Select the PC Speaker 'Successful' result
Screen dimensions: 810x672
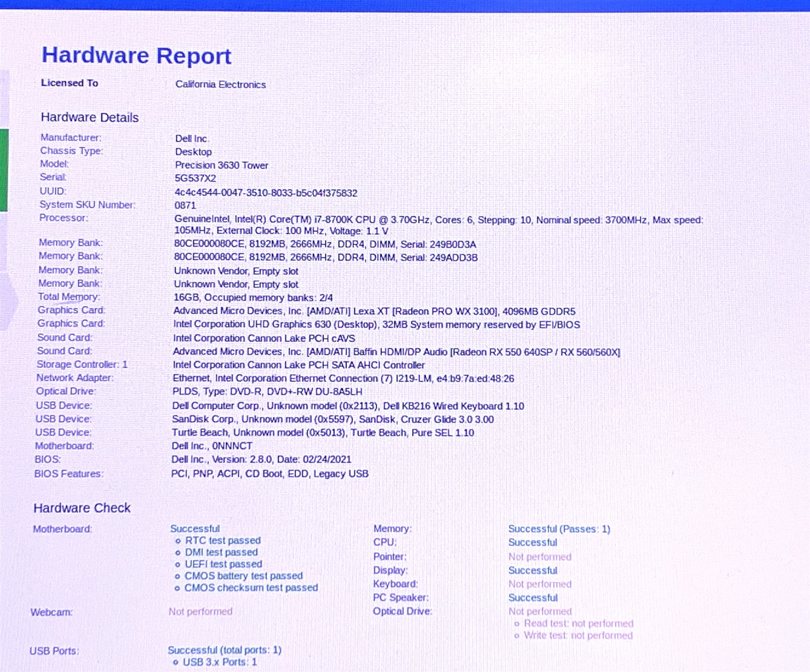pos(533,598)
